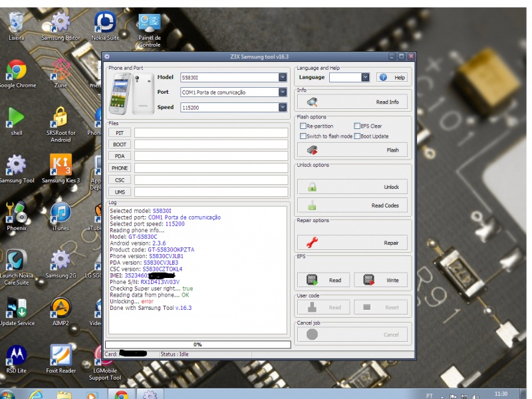Open LGMobile Support Tool shortcut
Image resolution: width=532 pixels, height=399 pixels.
click(105, 362)
